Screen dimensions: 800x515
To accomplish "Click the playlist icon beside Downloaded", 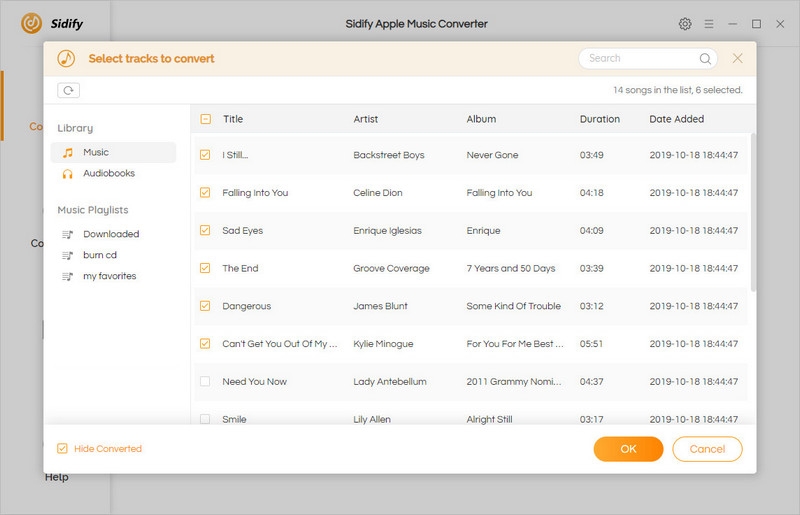I will [x=68, y=234].
